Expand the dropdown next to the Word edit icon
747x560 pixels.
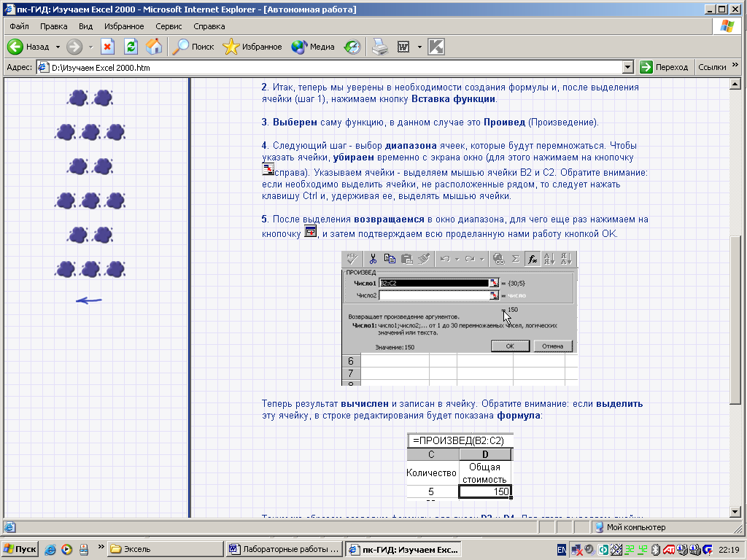pos(419,47)
